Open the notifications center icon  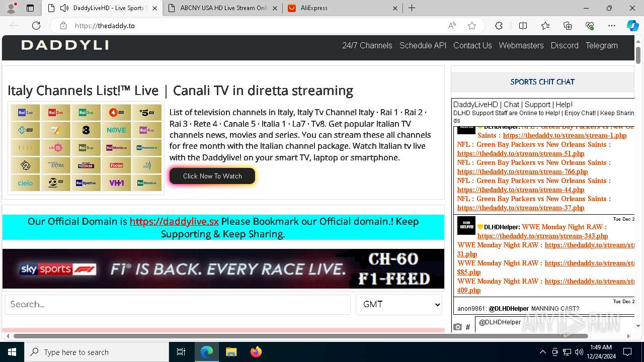(627, 352)
